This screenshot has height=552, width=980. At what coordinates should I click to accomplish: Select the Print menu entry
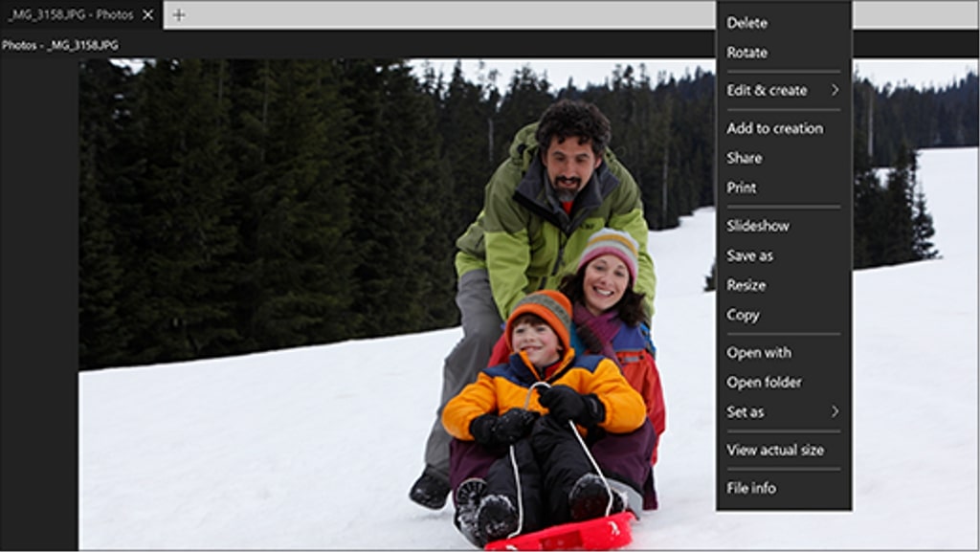(x=742, y=188)
